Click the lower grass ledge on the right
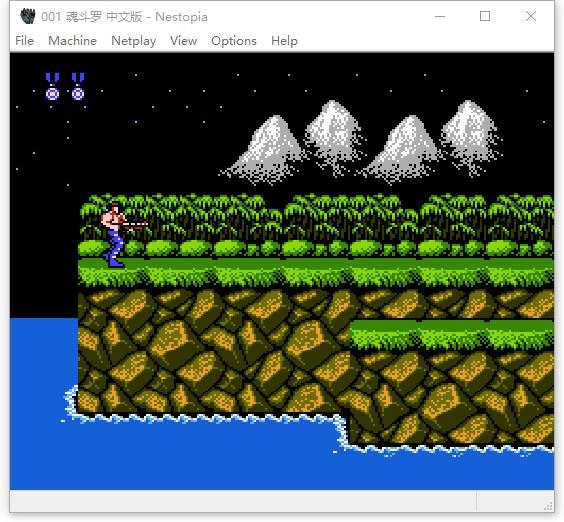The image size is (564, 522). click(x=451, y=335)
